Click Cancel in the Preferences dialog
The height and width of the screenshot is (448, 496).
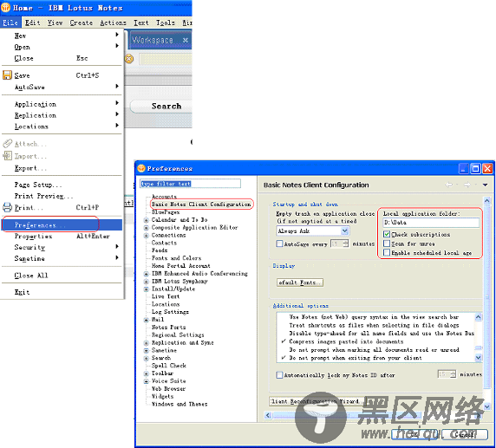tap(465, 434)
